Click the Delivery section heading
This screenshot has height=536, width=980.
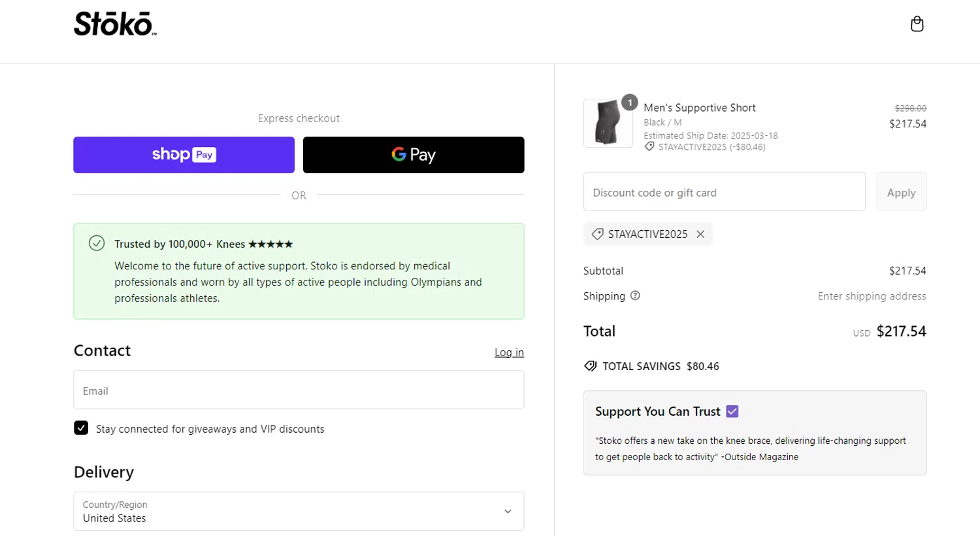pos(104,472)
